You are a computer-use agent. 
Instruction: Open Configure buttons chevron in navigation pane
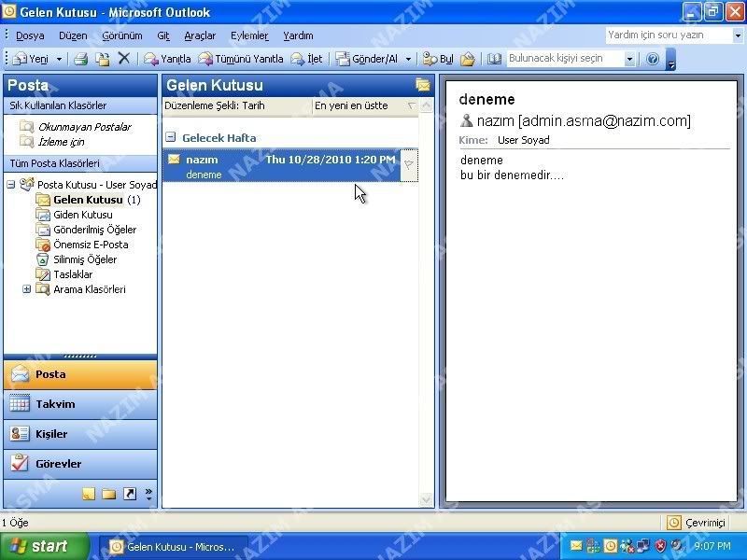149,494
